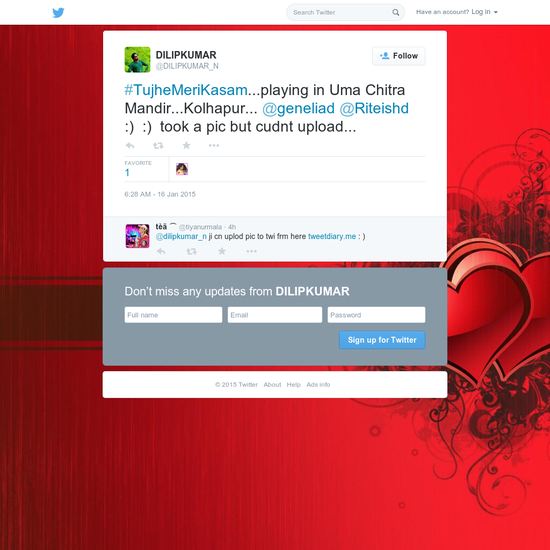Click the search magnifier icon
The height and width of the screenshot is (550, 550).
[x=396, y=12]
